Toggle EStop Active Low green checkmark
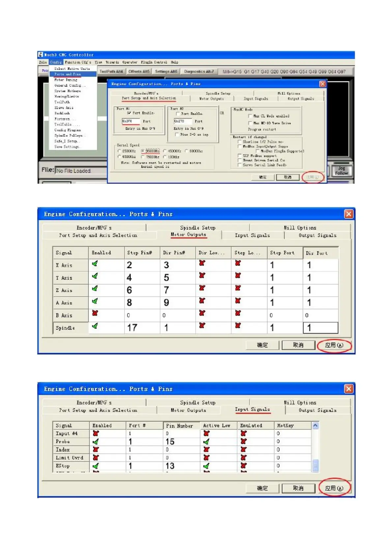The height and width of the screenshot is (555, 392). tap(206, 466)
